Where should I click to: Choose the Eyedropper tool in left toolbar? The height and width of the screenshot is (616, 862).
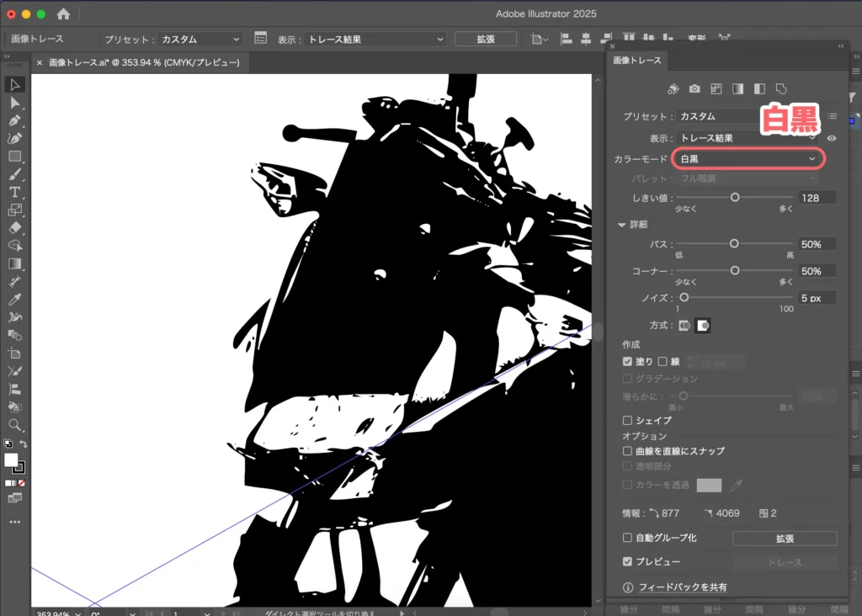(x=14, y=300)
